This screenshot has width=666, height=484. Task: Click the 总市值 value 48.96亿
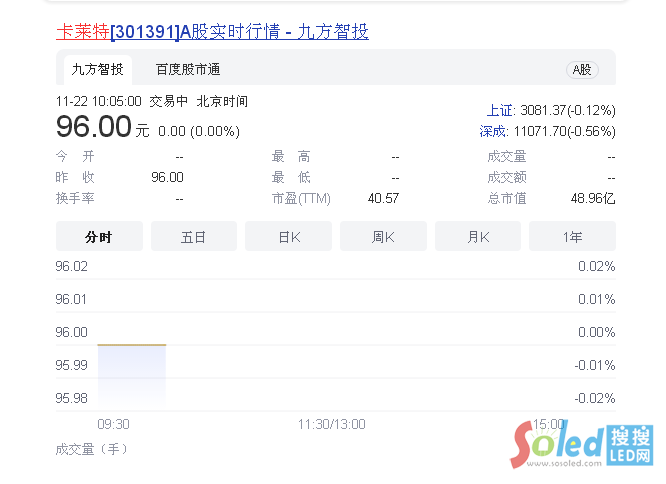593,198
